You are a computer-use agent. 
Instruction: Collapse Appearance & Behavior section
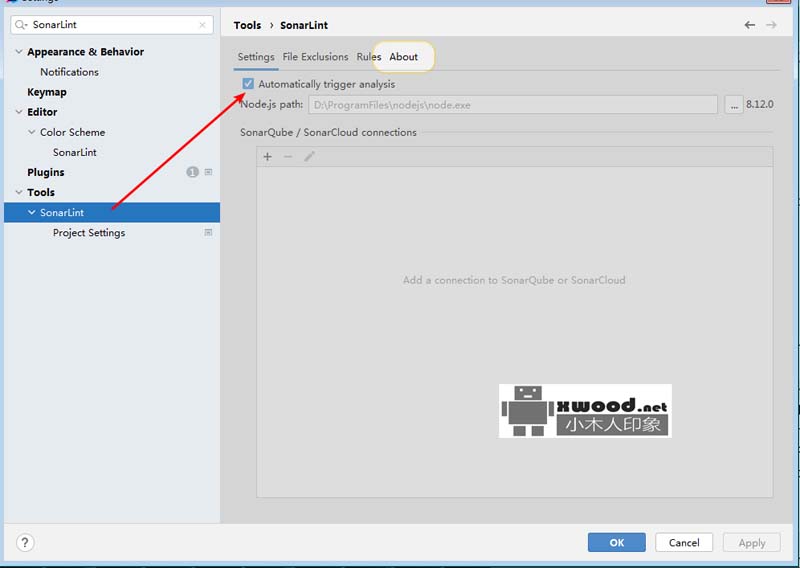click(x=19, y=52)
